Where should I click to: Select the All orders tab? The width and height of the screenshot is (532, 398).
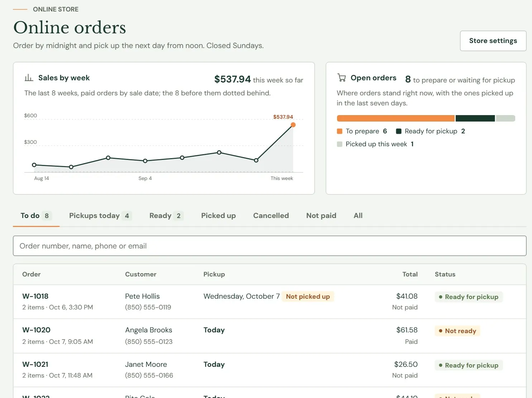[x=358, y=216]
